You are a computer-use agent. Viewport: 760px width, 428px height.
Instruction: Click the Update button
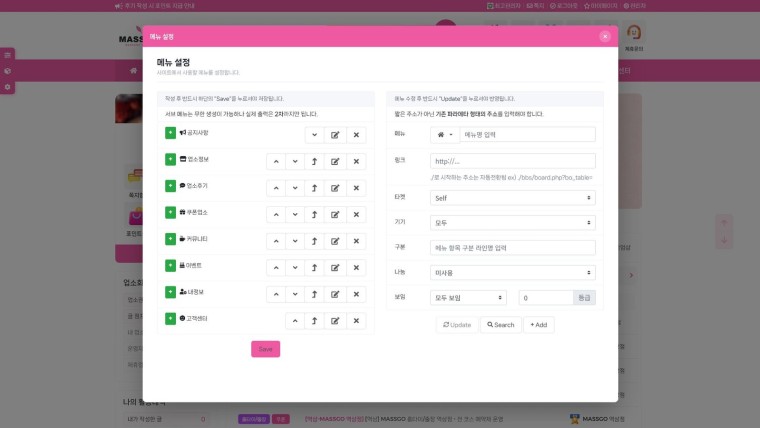[457, 325]
